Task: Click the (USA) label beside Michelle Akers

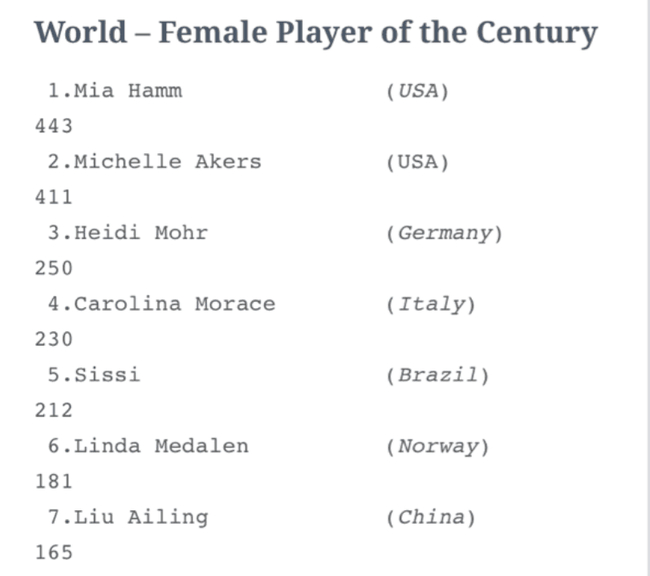Action: [x=417, y=162]
